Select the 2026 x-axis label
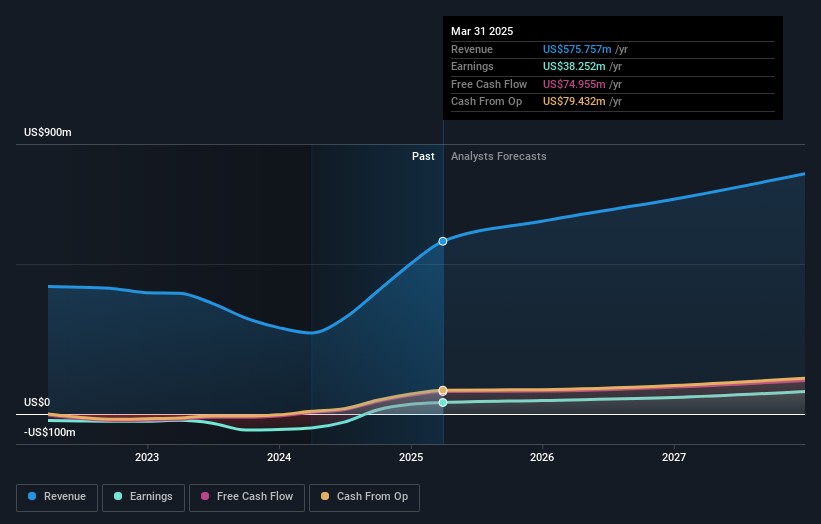The image size is (821, 524). click(542, 458)
